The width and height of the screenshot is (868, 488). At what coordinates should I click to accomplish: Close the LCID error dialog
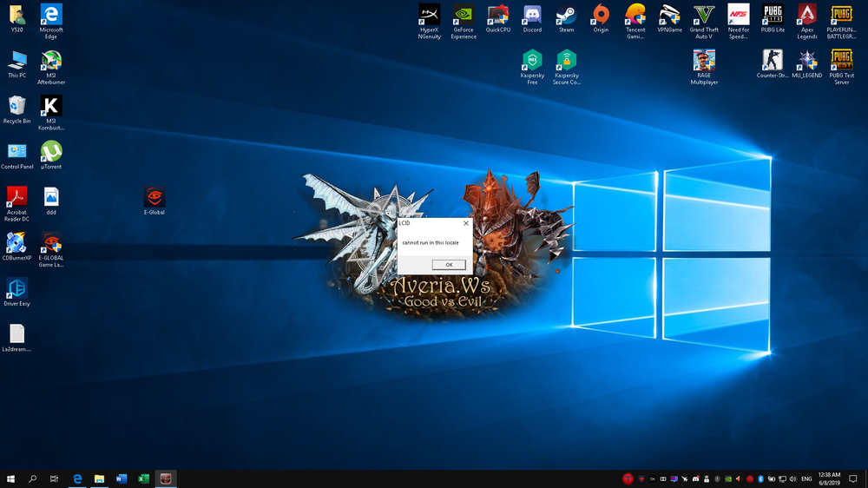pos(466,223)
